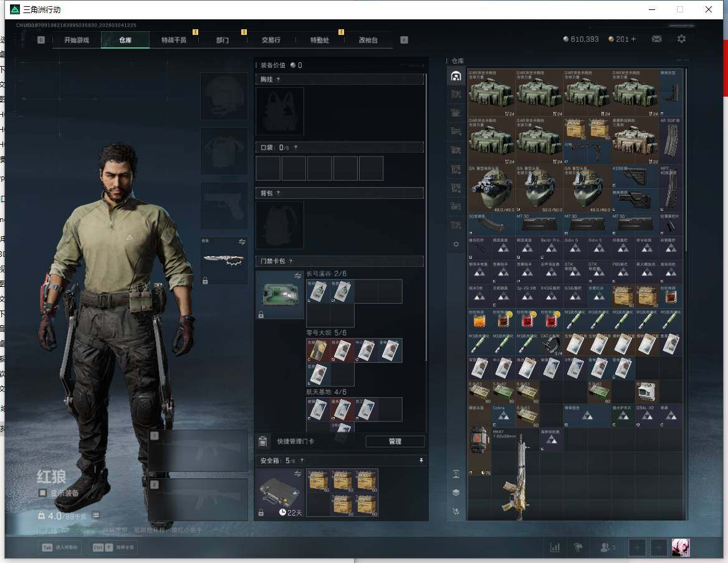The image size is (728, 563).
Task: Select the Cobra item in the warehouse
Action: point(504,416)
